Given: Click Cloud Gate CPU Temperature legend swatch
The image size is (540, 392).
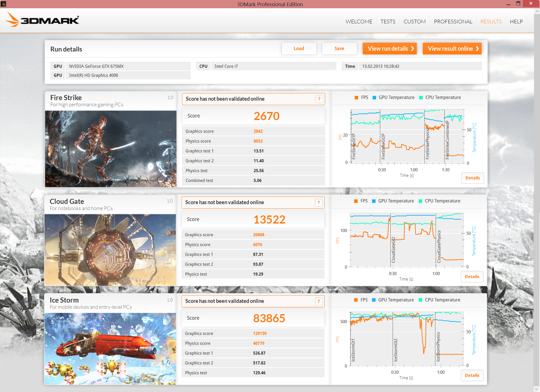Looking at the screenshot, I should pos(420,201).
